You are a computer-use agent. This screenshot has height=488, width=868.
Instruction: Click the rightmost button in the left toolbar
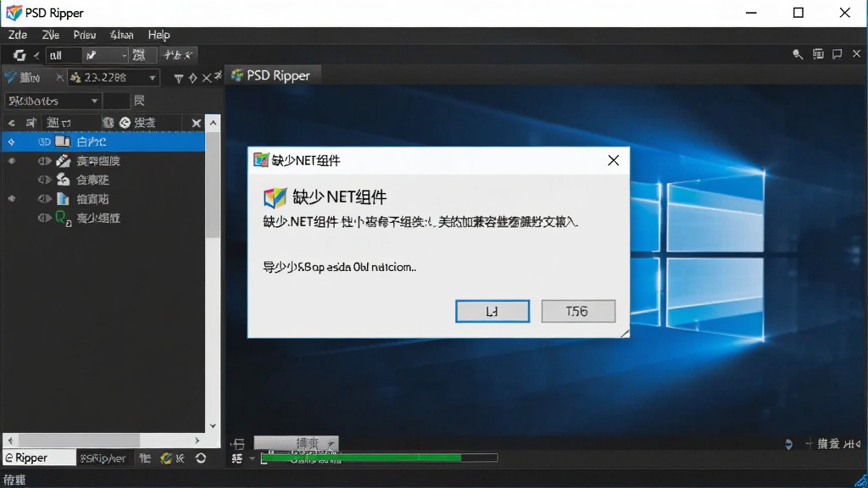(x=178, y=55)
